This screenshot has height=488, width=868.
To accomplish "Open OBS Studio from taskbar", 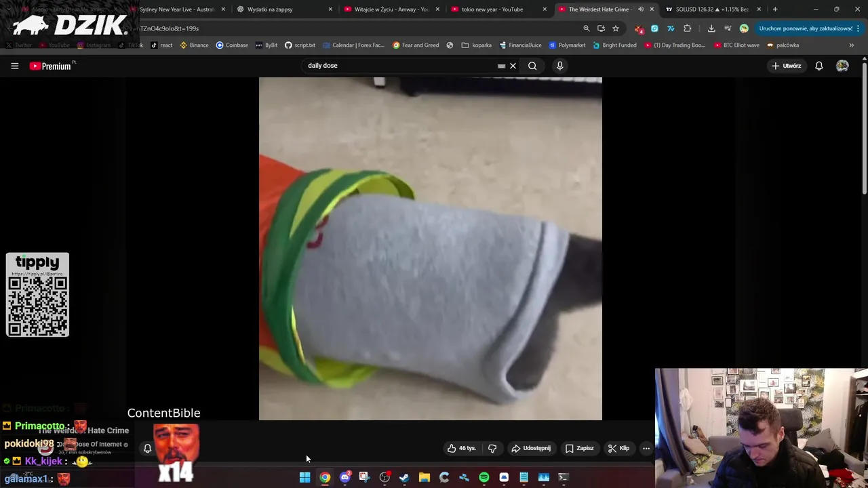I will [384, 478].
